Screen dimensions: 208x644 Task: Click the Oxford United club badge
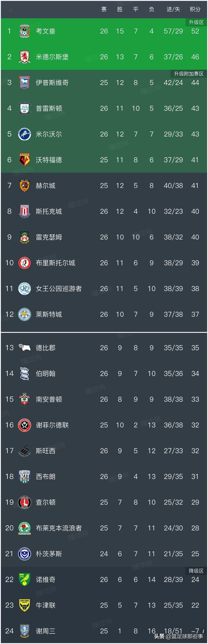pyautogui.click(x=24, y=605)
